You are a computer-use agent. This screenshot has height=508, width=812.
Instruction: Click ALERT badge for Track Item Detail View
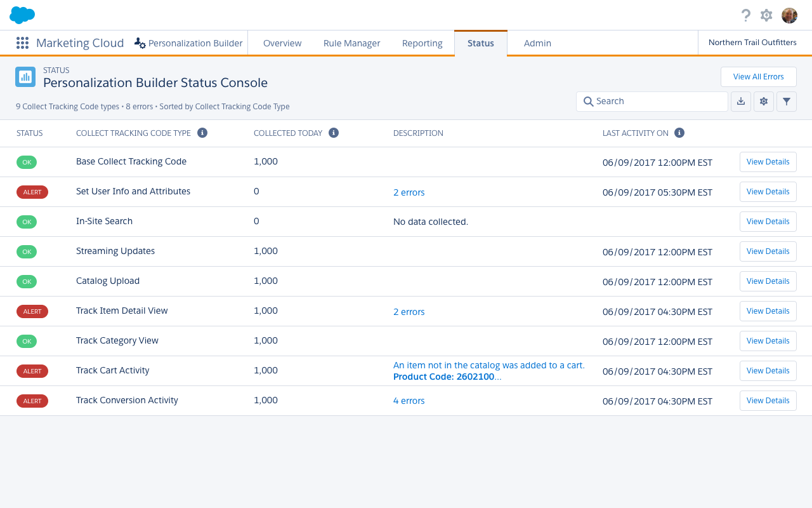[32, 312]
